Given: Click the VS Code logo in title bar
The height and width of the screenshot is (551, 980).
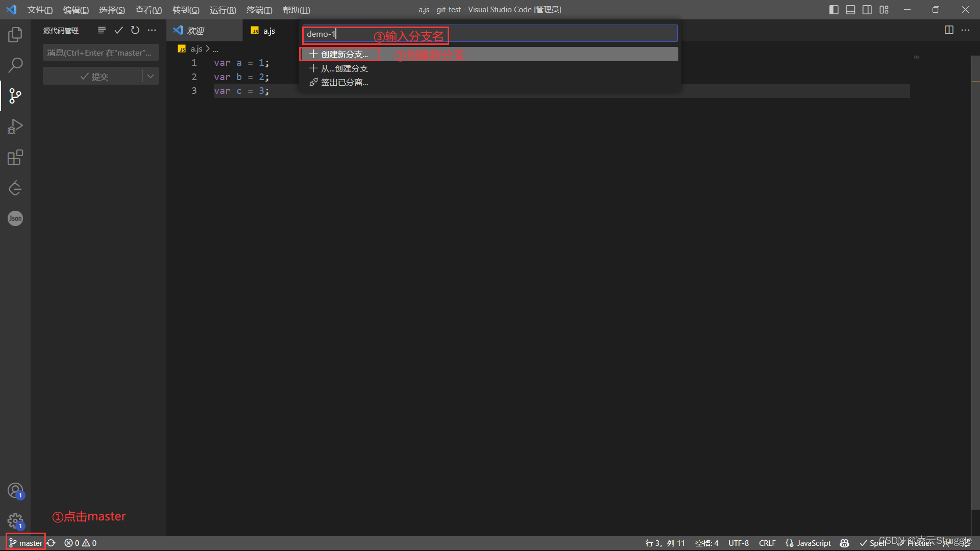Looking at the screenshot, I should (11, 10).
